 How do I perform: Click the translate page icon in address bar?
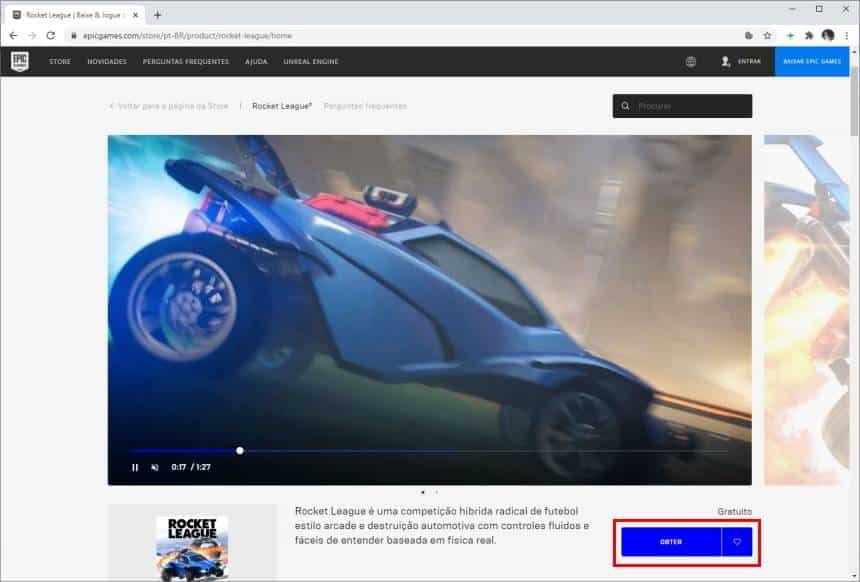point(749,36)
